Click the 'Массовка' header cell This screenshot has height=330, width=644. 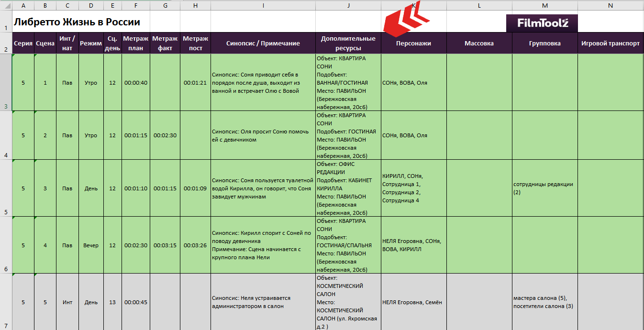click(x=479, y=43)
